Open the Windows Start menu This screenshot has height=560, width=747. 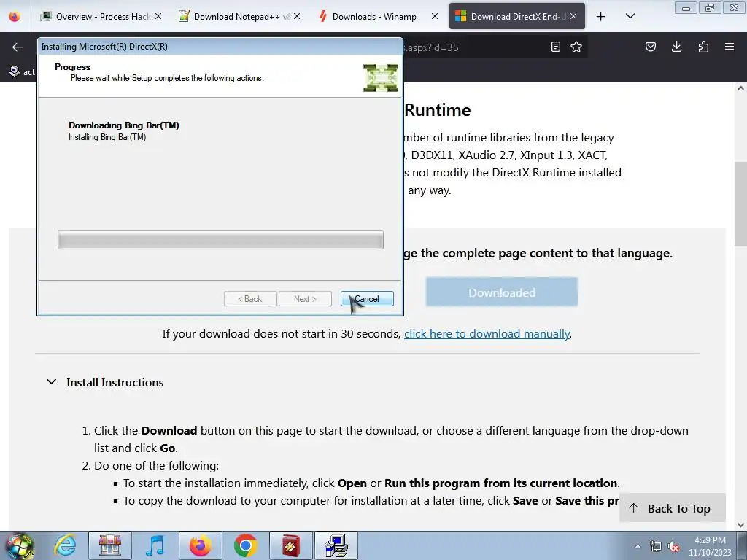19,545
